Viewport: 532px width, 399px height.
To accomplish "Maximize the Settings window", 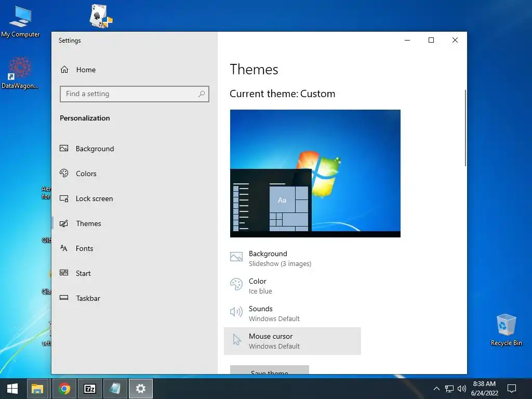I will (x=431, y=41).
